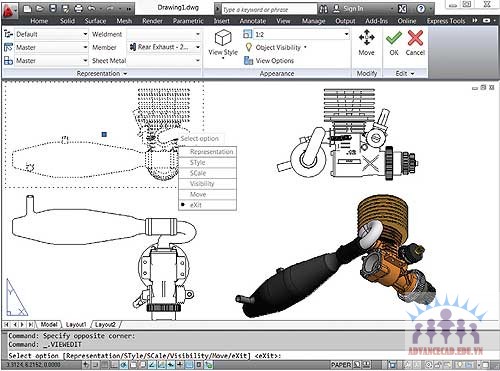
Task: Click the keyword search input field
Action: tap(269, 9)
